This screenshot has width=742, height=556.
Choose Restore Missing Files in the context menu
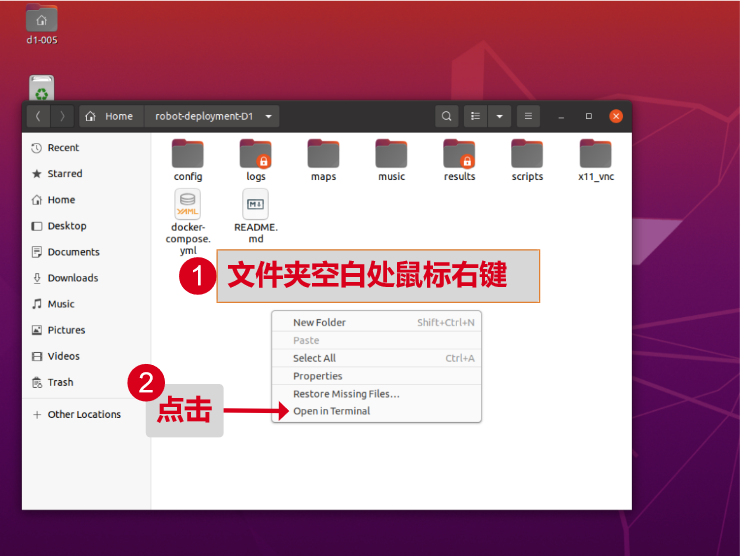(x=377, y=394)
